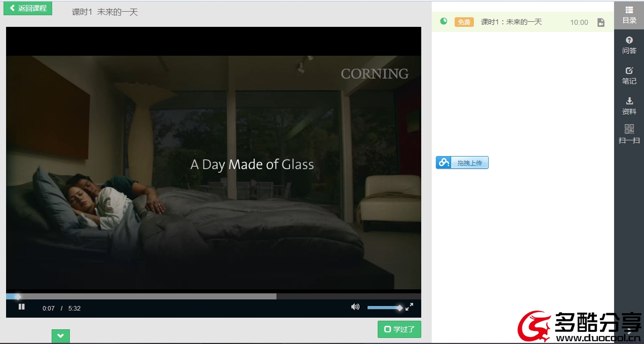Enter fullscreen video mode
Viewport: 644px width, 344px height.
pos(409,307)
